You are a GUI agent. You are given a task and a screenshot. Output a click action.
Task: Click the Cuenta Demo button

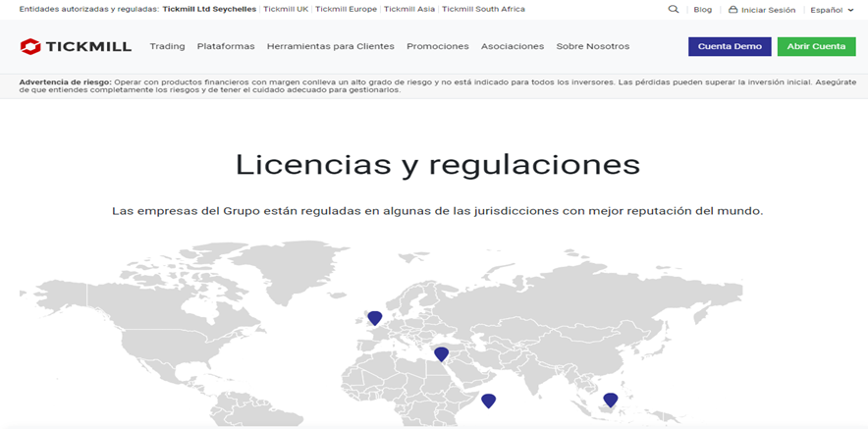click(x=730, y=46)
